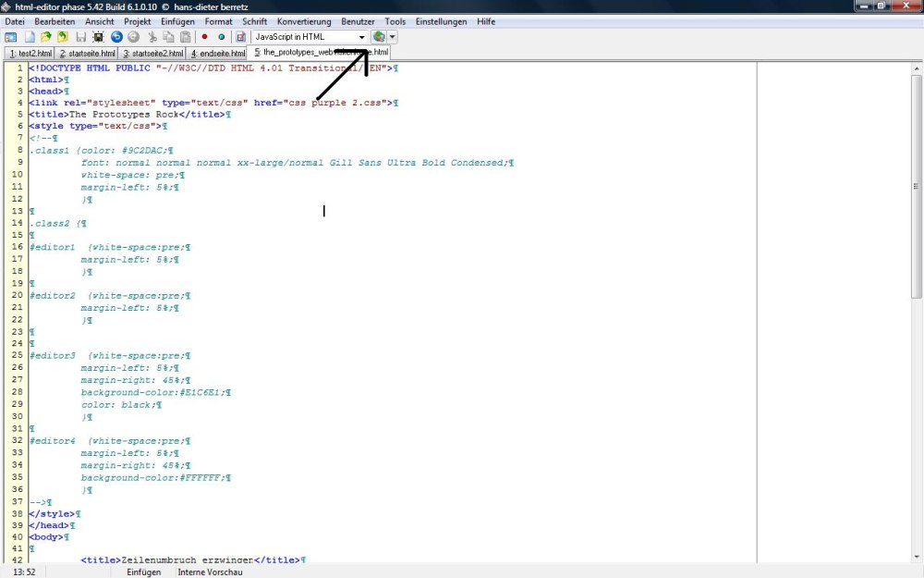The height and width of the screenshot is (578, 924).
Task: Switch to the test2.html tab
Action: pos(30,53)
